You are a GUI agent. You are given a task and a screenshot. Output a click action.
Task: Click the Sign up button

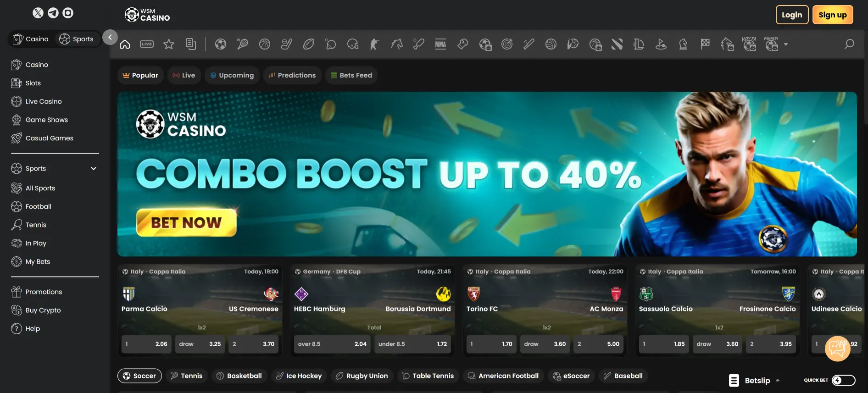point(833,15)
